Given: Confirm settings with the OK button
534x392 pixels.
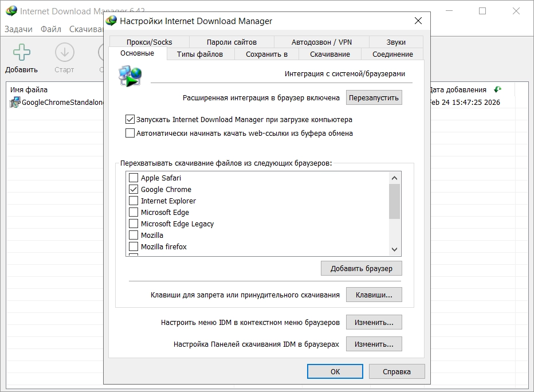Looking at the screenshot, I should [335, 371].
